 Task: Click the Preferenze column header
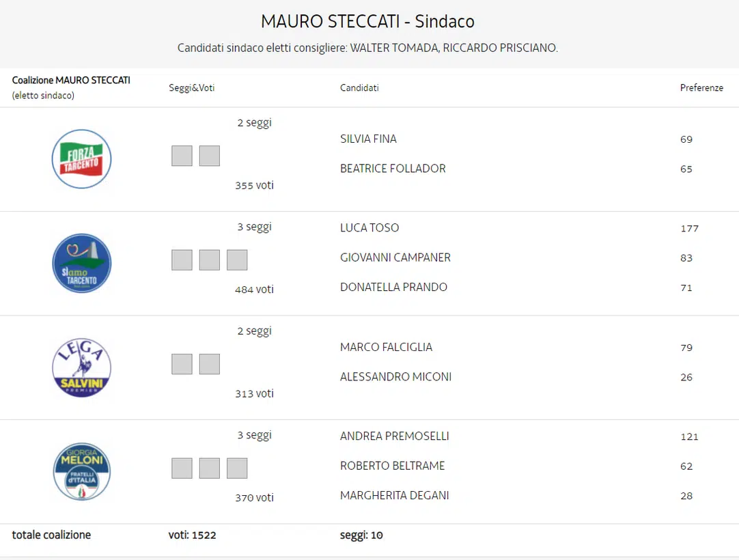[x=701, y=88]
